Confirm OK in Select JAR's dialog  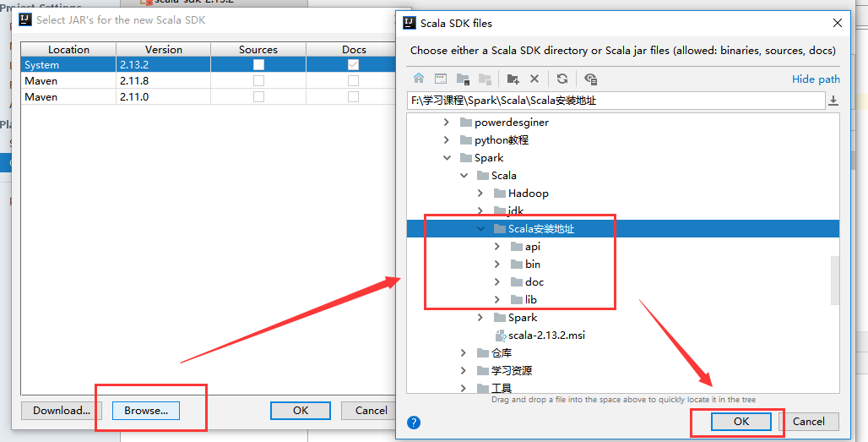[x=301, y=411]
